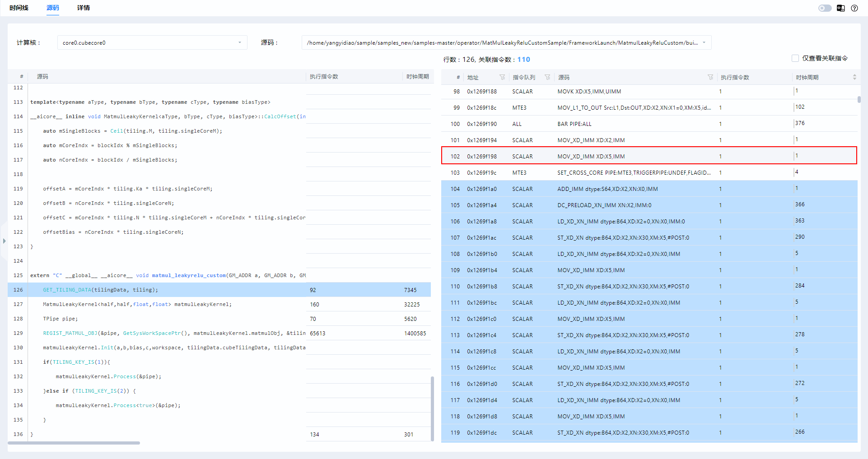Click clock cycle value 1400585 on line 129
868x459 pixels.
pos(415,333)
